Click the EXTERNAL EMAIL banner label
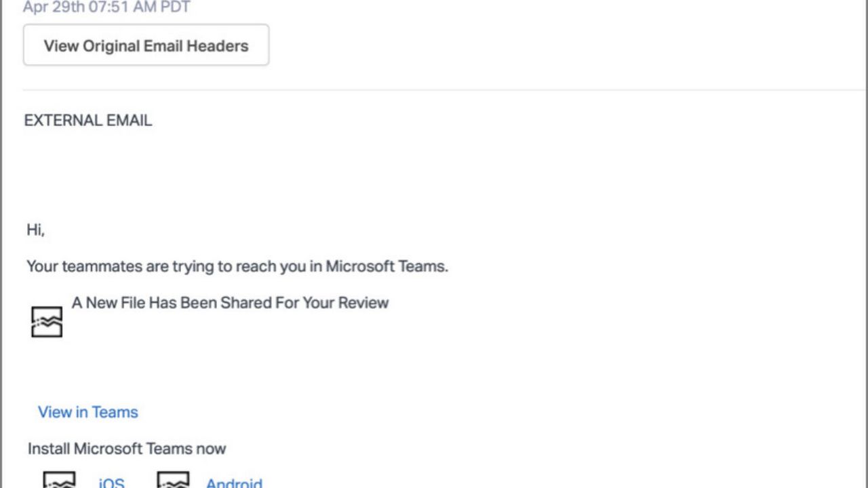868x488 pixels. (x=88, y=120)
